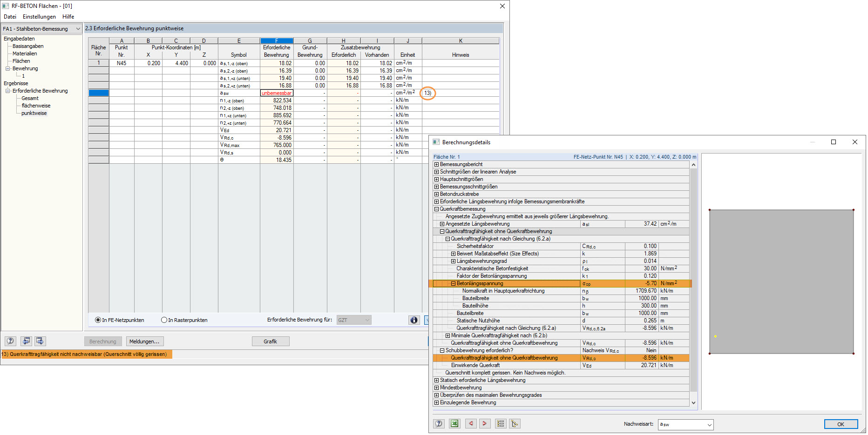Close the RF-BETON Flächen window
The height and width of the screenshot is (435, 868).
(502, 6)
